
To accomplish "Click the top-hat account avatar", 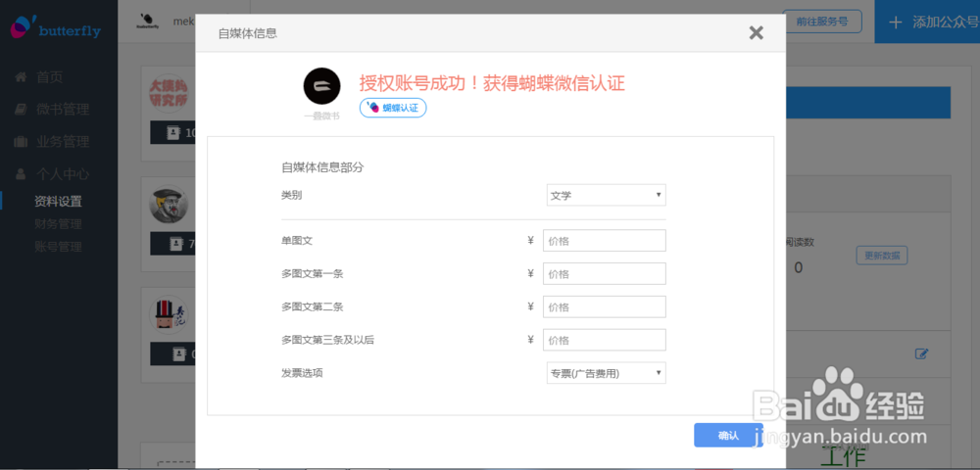I will point(169,314).
